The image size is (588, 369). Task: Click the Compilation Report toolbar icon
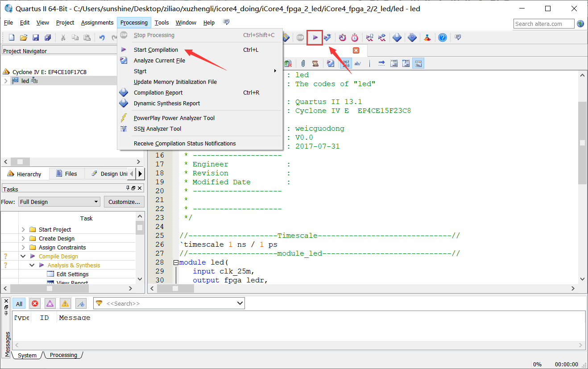coord(397,37)
